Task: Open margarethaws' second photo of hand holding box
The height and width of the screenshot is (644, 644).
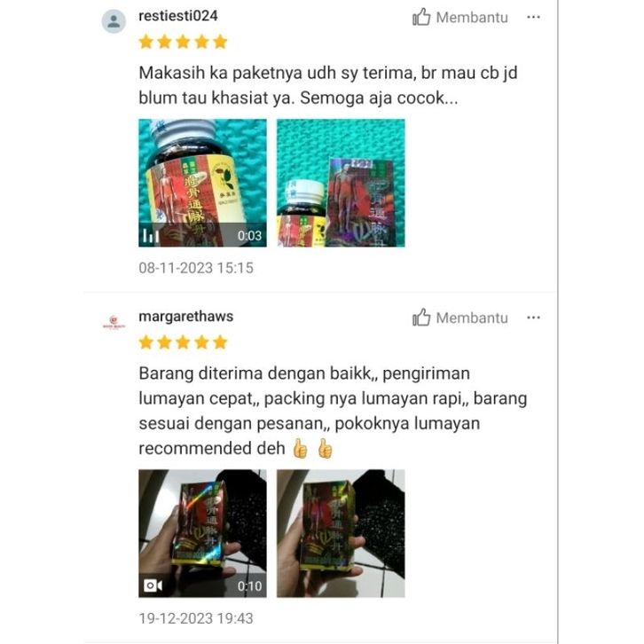Action: click(341, 533)
